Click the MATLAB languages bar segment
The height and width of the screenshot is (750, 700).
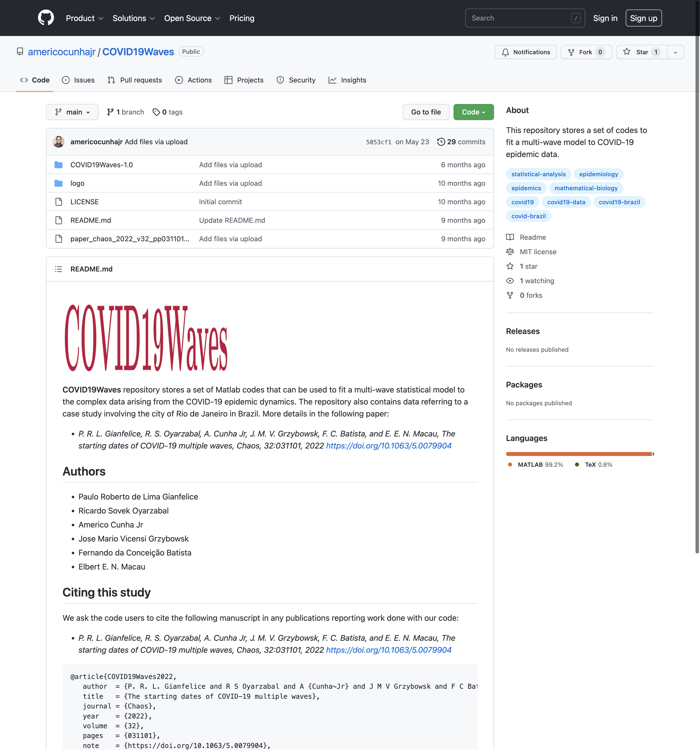578,454
